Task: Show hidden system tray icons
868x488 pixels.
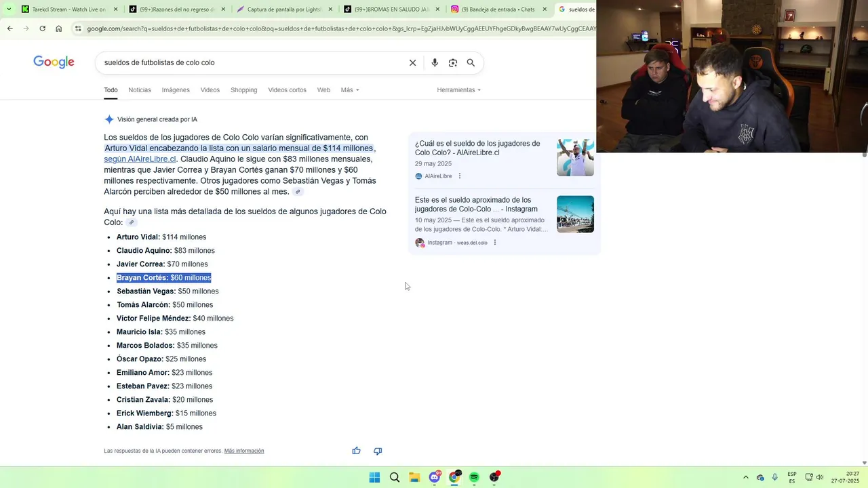Action: click(745, 477)
